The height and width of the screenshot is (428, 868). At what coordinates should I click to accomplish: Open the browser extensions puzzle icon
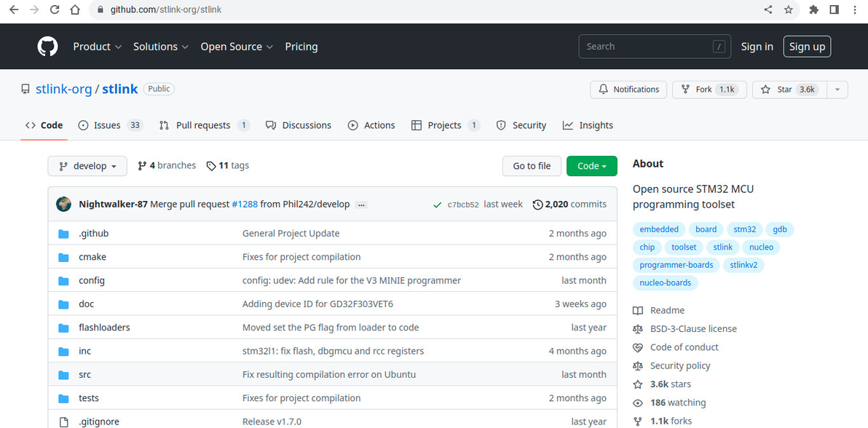[x=814, y=10]
